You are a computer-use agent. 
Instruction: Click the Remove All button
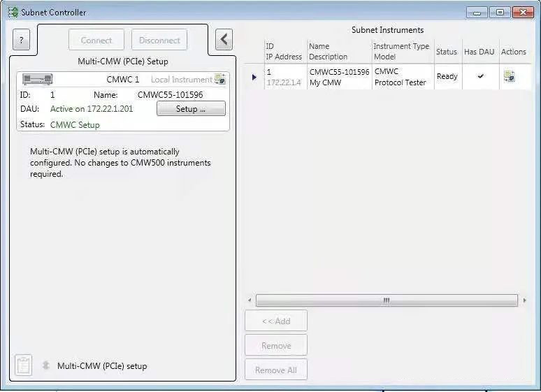276,370
